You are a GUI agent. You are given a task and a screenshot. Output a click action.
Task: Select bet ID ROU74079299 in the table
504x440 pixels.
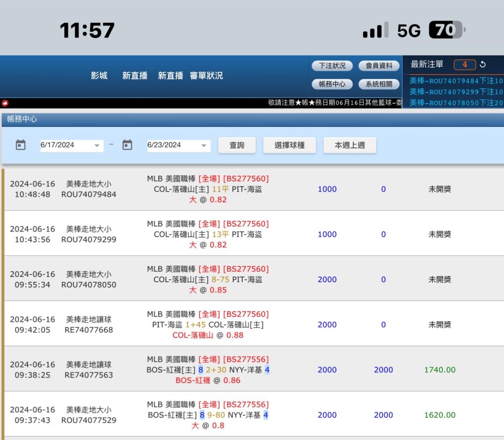point(89,239)
